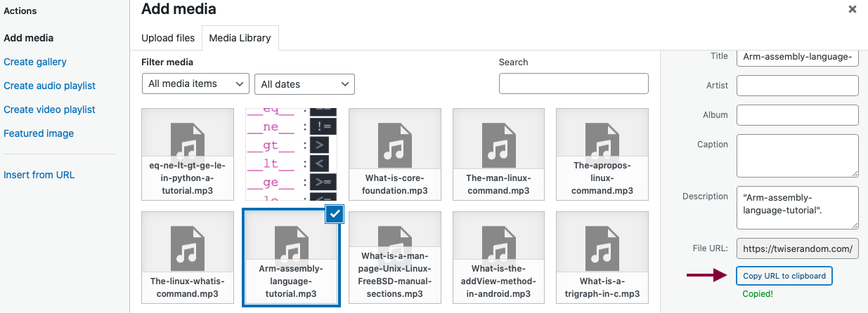Select the The-man-linux-command.mp3 audio file
The width and height of the screenshot is (868, 313).
point(498,154)
